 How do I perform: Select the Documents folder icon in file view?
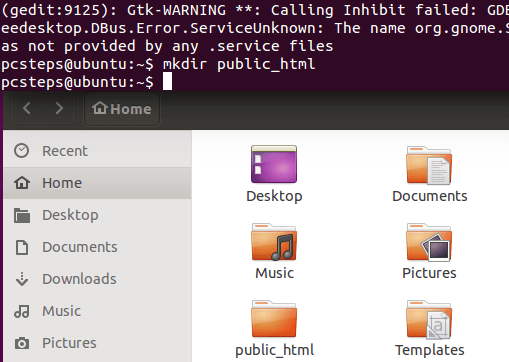429,165
